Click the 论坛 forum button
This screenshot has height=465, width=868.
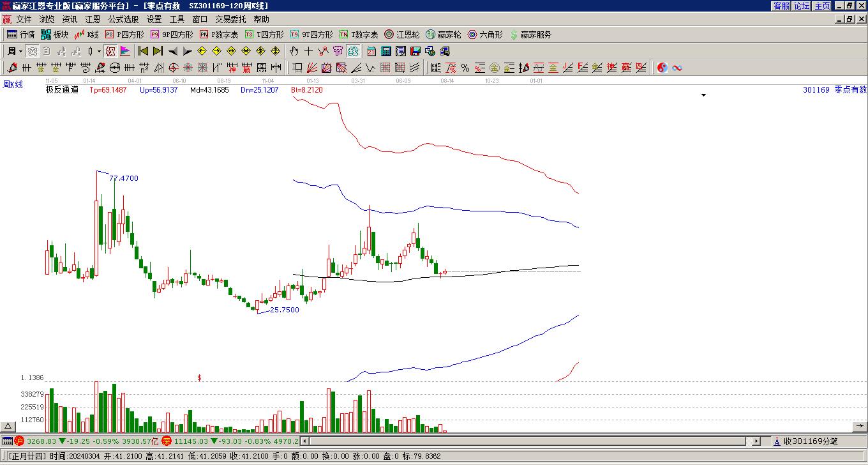802,6
